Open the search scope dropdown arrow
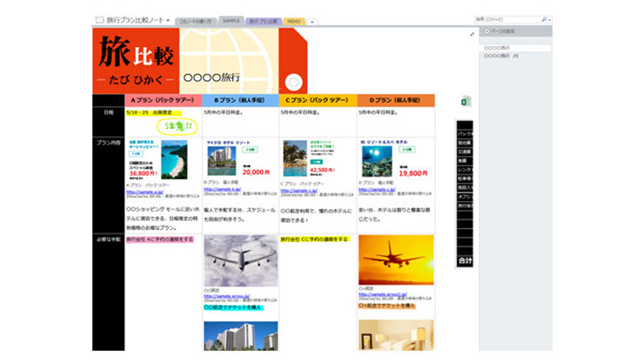 [548, 18]
